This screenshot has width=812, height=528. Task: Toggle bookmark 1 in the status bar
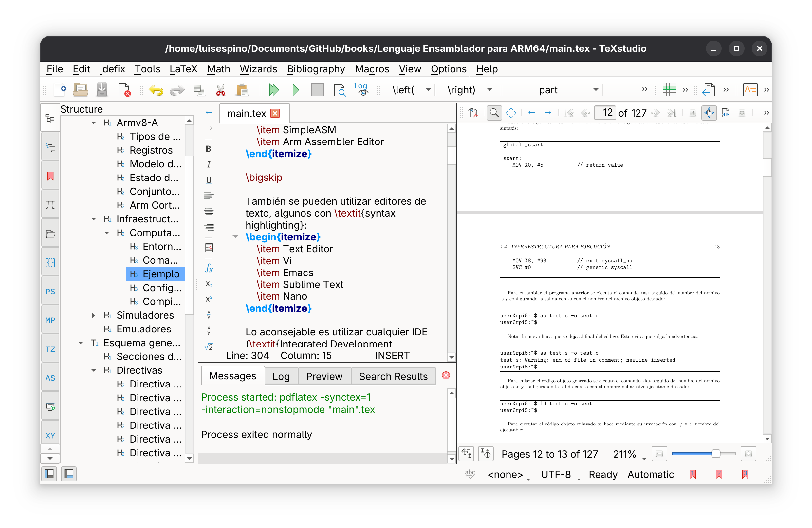tap(692, 474)
